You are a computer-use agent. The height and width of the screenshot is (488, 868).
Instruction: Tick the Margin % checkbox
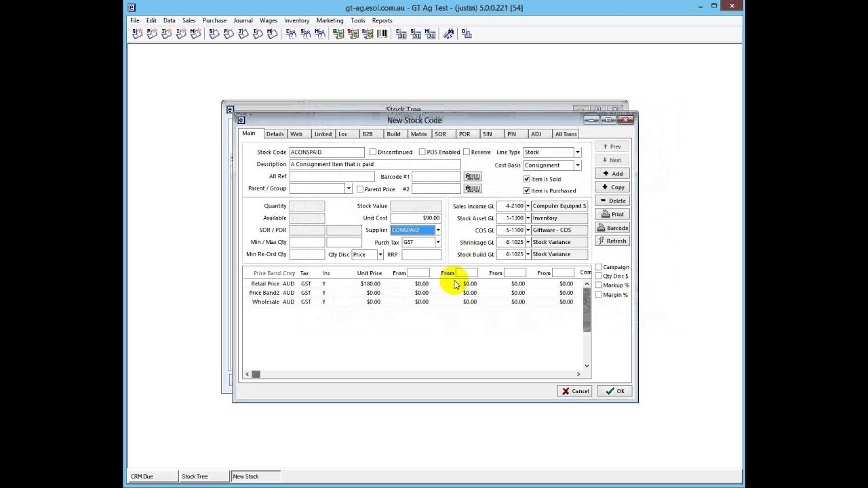pos(598,294)
